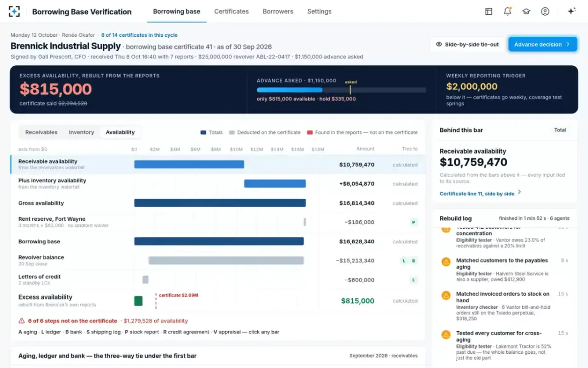Click the Revolver balance grey bar
The height and width of the screenshot is (368, 588).
[x=226, y=261]
